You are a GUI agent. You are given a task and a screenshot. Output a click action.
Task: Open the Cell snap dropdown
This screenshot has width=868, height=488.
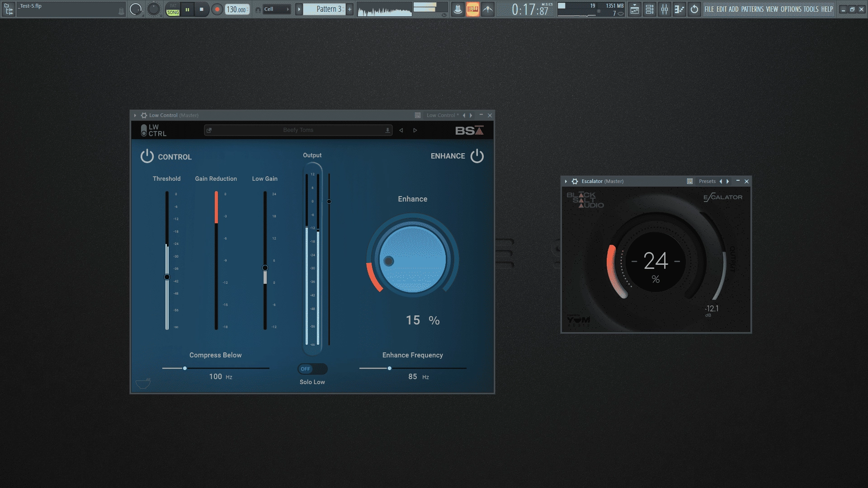click(277, 9)
